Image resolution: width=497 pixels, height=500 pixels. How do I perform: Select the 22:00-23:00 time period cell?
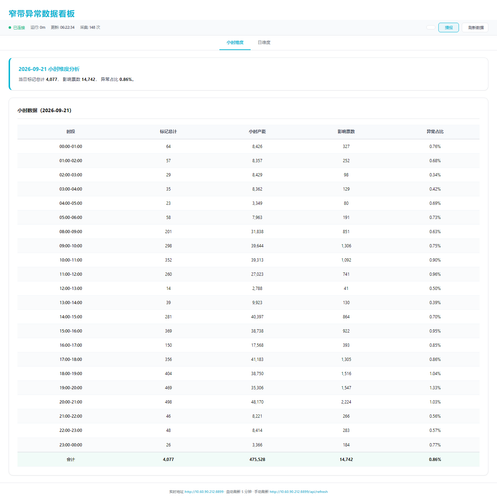pos(71,430)
